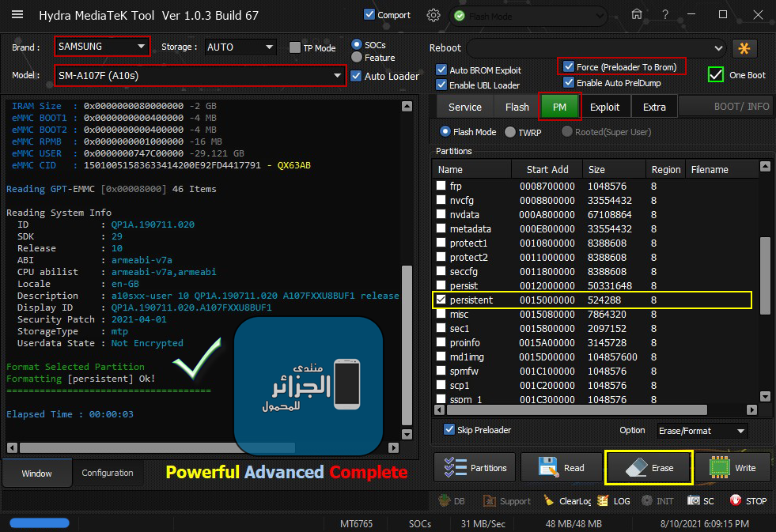Click the orange asterisk reboot button

coord(744,48)
